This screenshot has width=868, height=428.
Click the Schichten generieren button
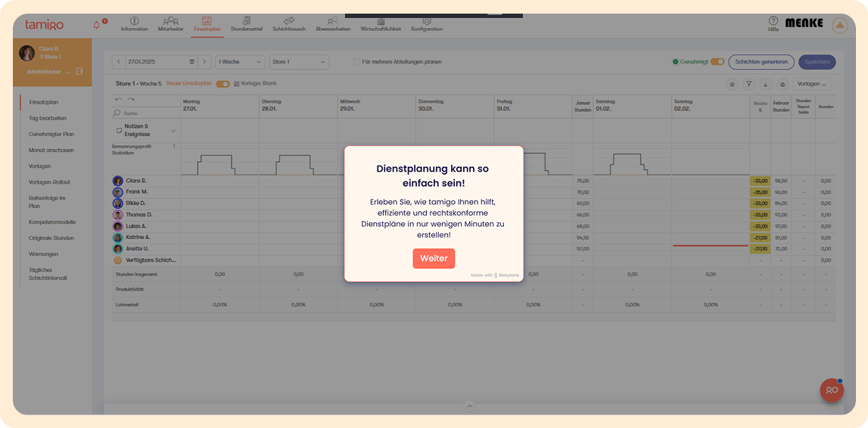tap(761, 62)
